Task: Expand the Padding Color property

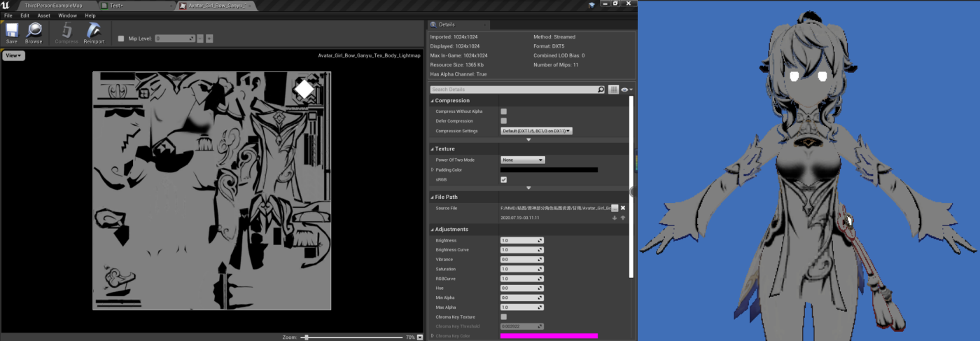Action: pos(433,169)
